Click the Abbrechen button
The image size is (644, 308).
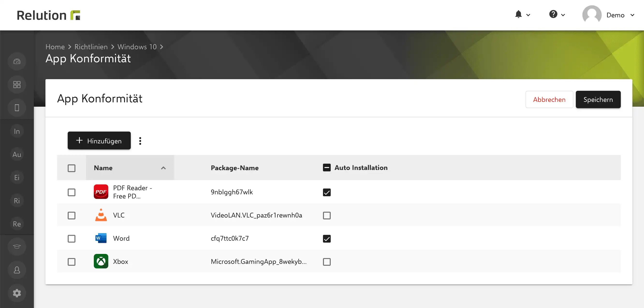(x=549, y=99)
